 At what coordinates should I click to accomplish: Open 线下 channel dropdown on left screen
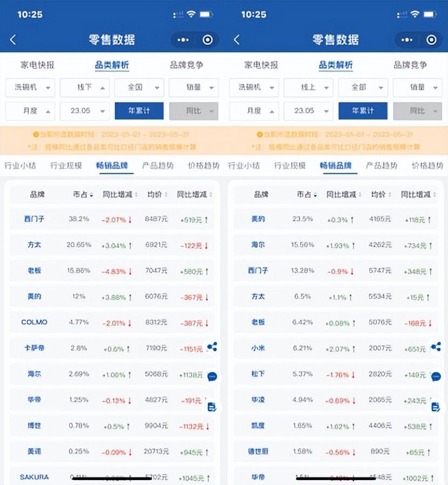pyautogui.click(x=84, y=87)
